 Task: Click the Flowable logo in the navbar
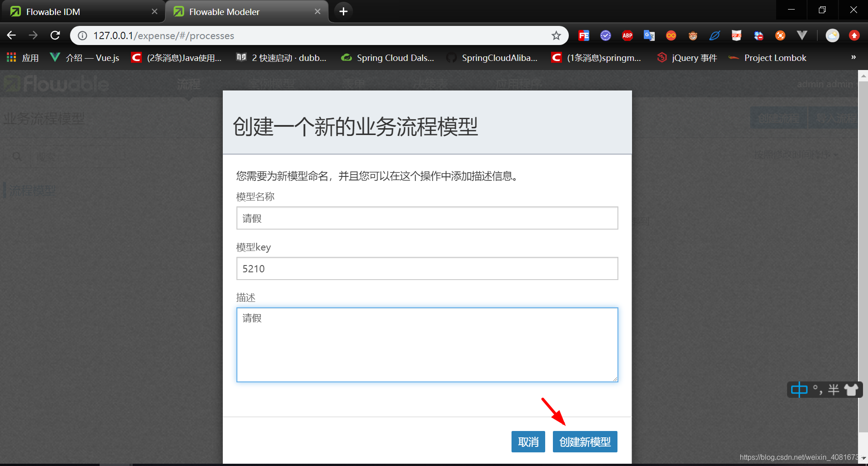(x=55, y=83)
